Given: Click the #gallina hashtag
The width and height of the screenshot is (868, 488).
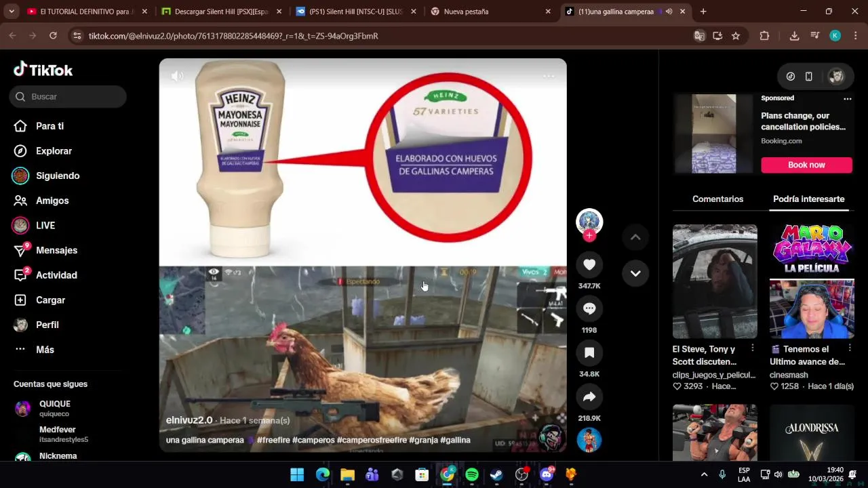Looking at the screenshot, I should coord(455,440).
